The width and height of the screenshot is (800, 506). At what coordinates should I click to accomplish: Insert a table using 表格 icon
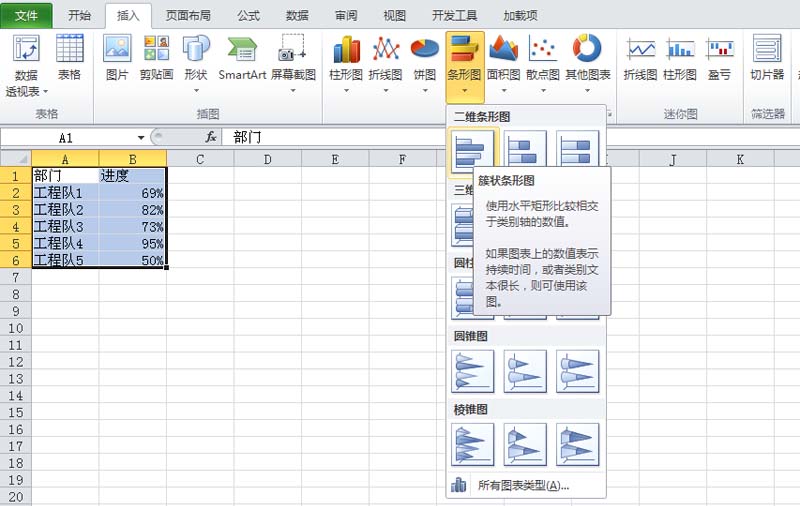pos(69,57)
